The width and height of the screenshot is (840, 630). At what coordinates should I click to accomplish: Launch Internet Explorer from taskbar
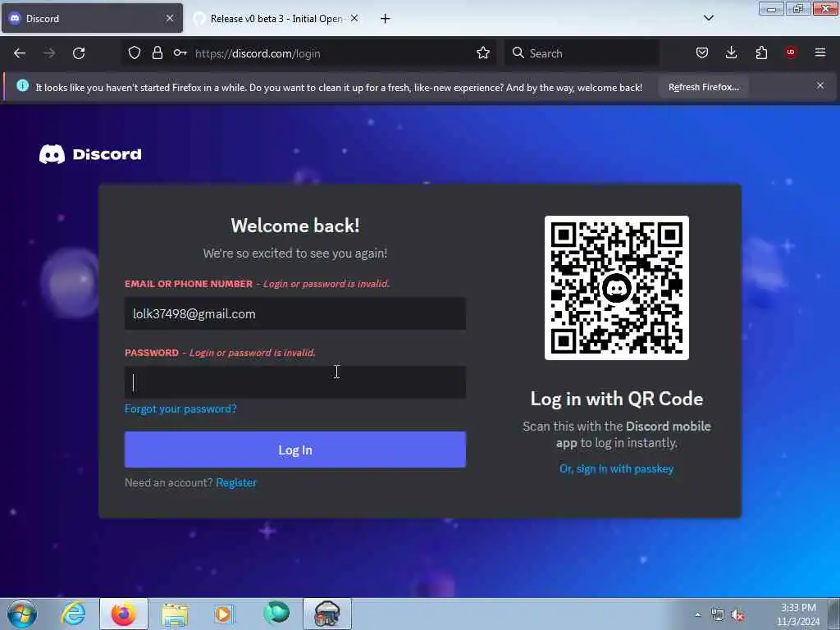pyautogui.click(x=73, y=614)
